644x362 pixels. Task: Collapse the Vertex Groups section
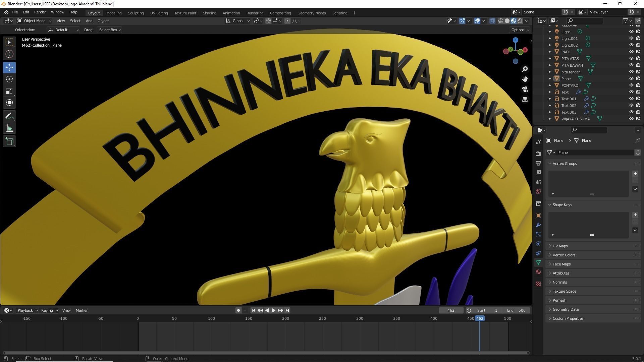pyautogui.click(x=565, y=163)
